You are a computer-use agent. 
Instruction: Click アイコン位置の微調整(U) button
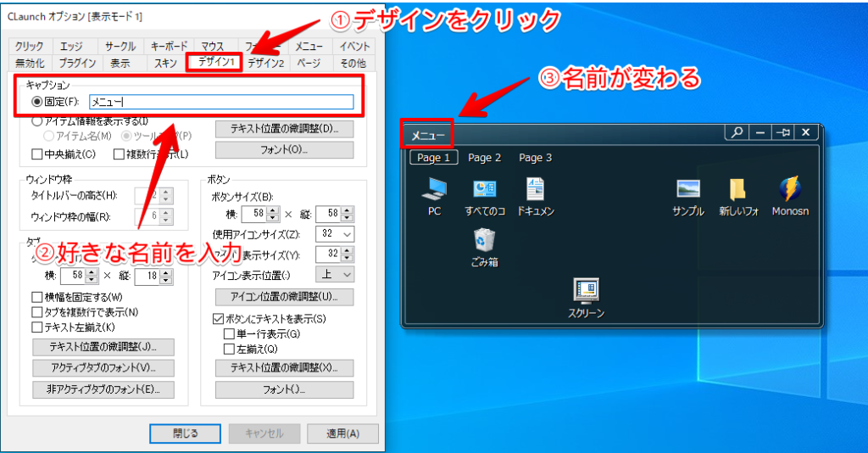(x=285, y=297)
